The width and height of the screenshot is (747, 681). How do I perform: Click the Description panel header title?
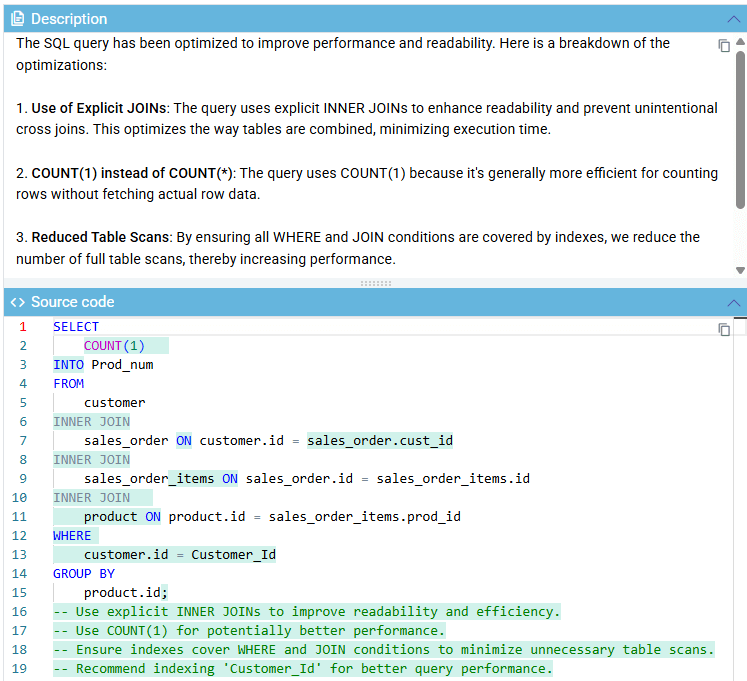(x=69, y=19)
